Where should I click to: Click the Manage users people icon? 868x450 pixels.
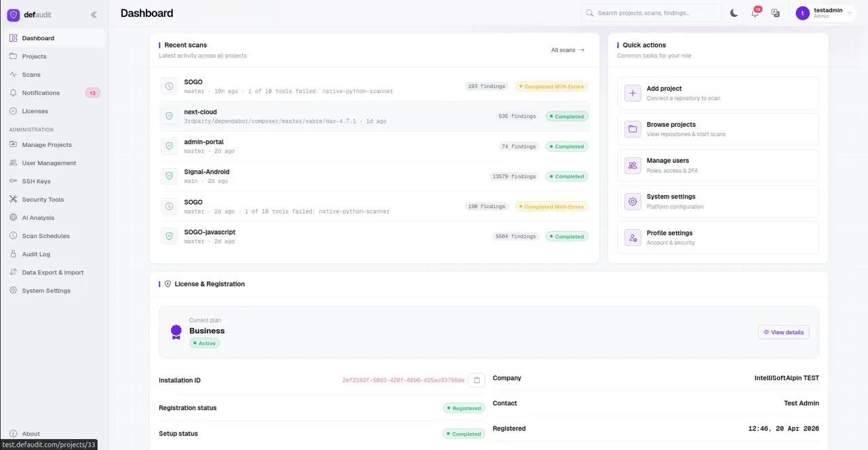633,165
